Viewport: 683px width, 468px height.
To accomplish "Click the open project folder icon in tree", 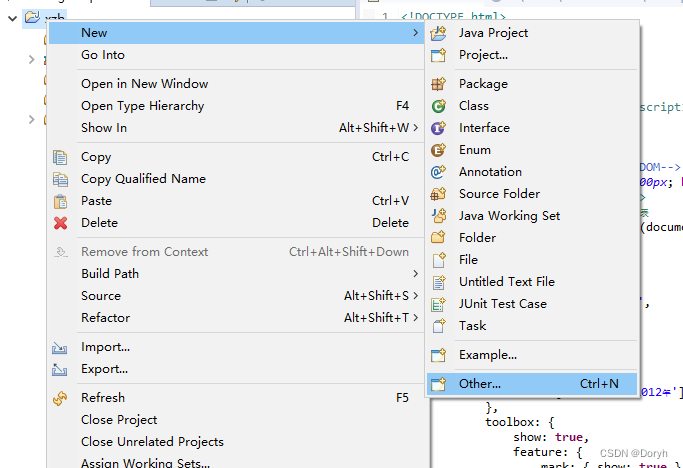I will coord(32,18).
